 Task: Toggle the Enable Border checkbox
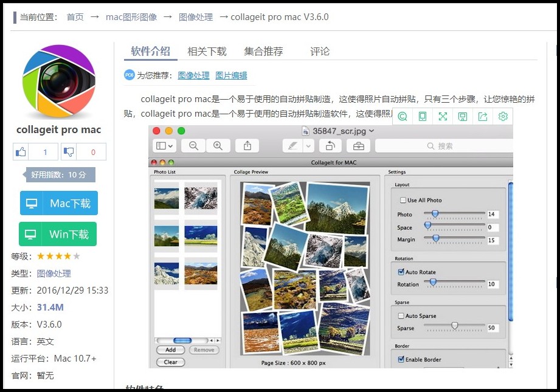(401, 359)
